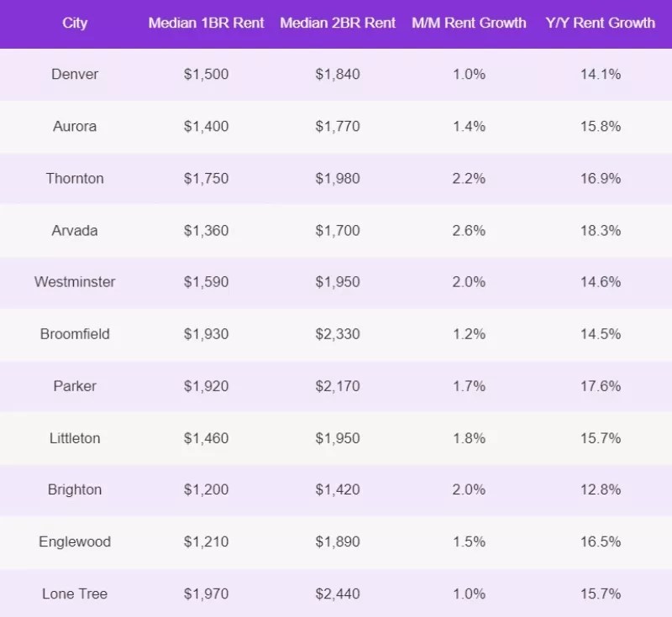672x617 pixels.
Task: Select Arvada's 18.3% Y/Y growth
Action: 600,230
